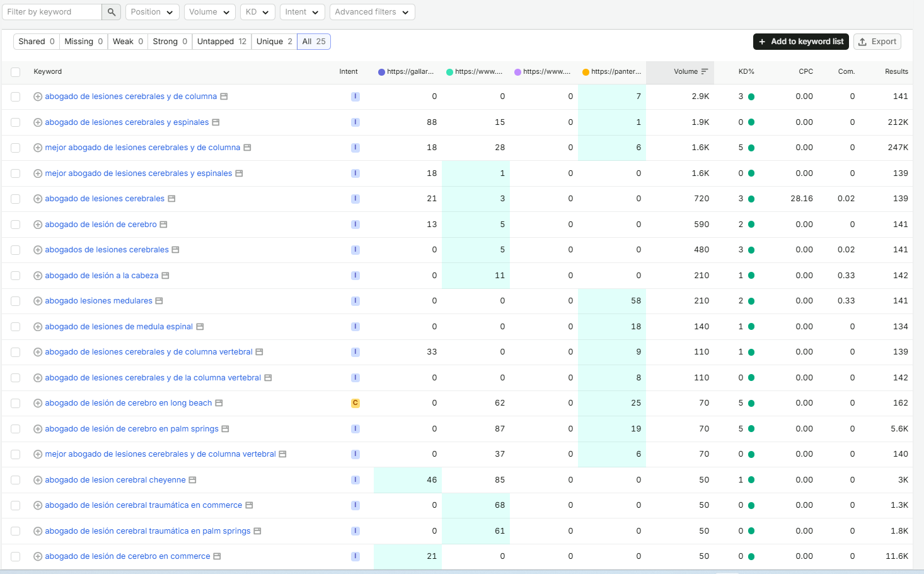Screen dimensions: 924x574
Task: Open keyword 'abogado de lesión a la cabeza'
Action: [101, 276]
